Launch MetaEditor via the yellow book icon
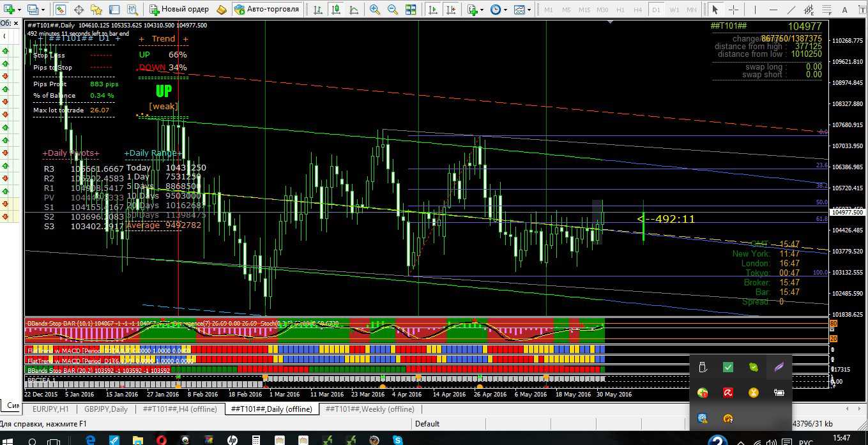 point(222,10)
